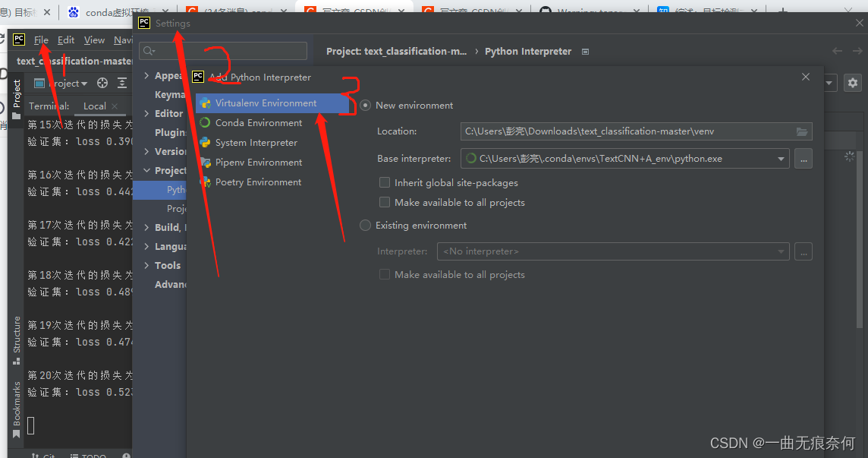Open interpreter dropdown arrow beside gear
The width and height of the screenshot is (868, 458).
pos(829,83)
